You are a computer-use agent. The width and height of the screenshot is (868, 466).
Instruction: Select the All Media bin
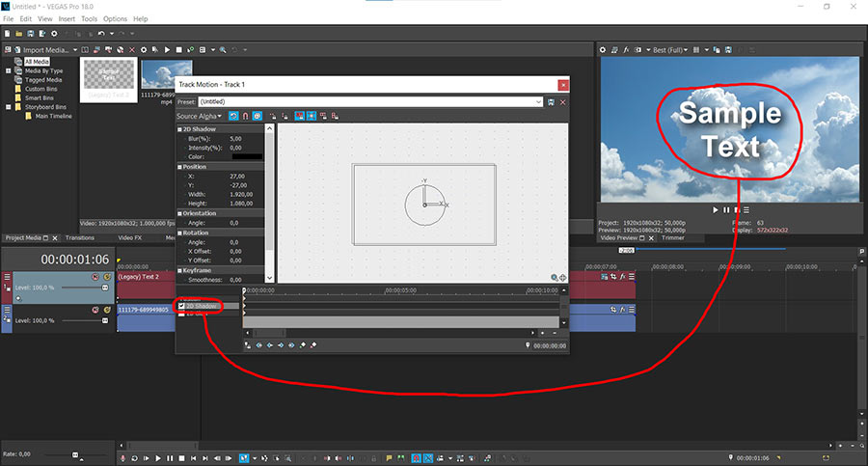click(37, 62)
